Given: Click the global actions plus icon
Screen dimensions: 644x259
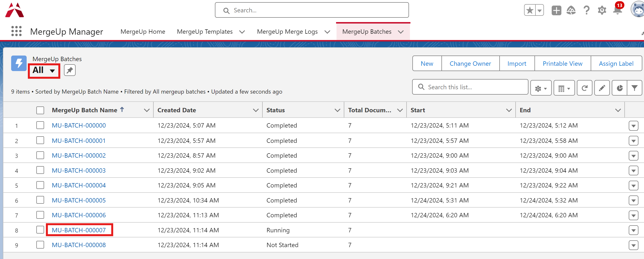Looking at the screenshot, I should pyautogui.click(x=556, y=10).
